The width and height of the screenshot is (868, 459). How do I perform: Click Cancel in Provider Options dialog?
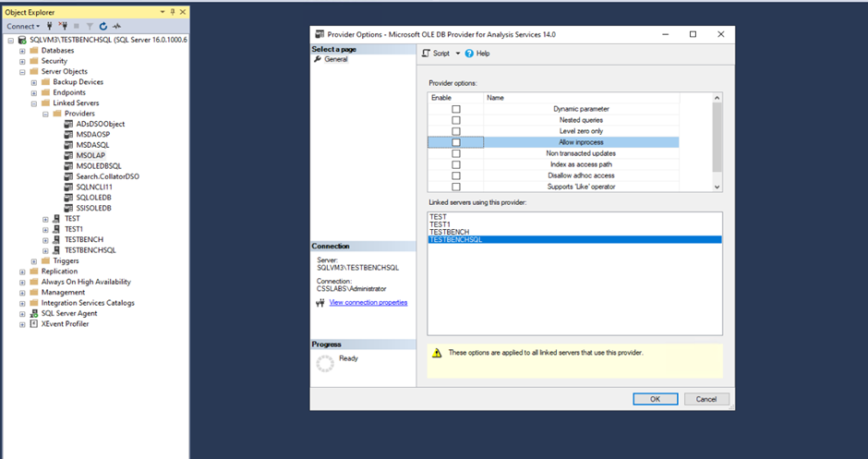click(x=706, y=399)
